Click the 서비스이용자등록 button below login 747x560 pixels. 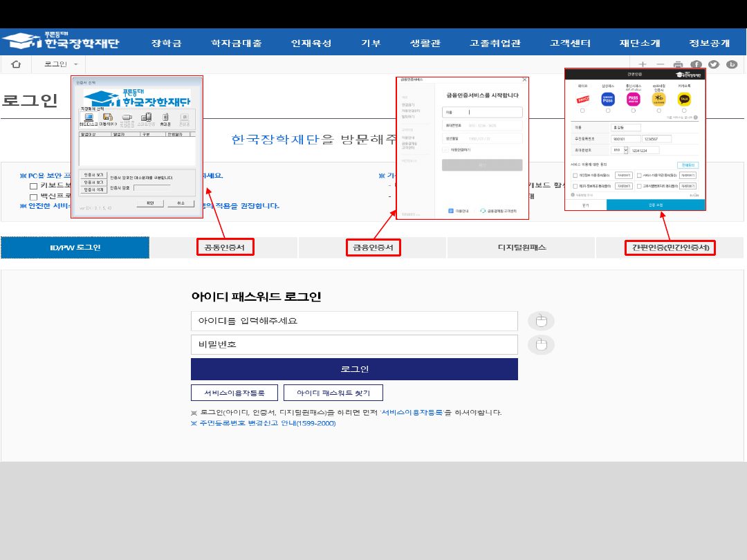tap(234, 393)
